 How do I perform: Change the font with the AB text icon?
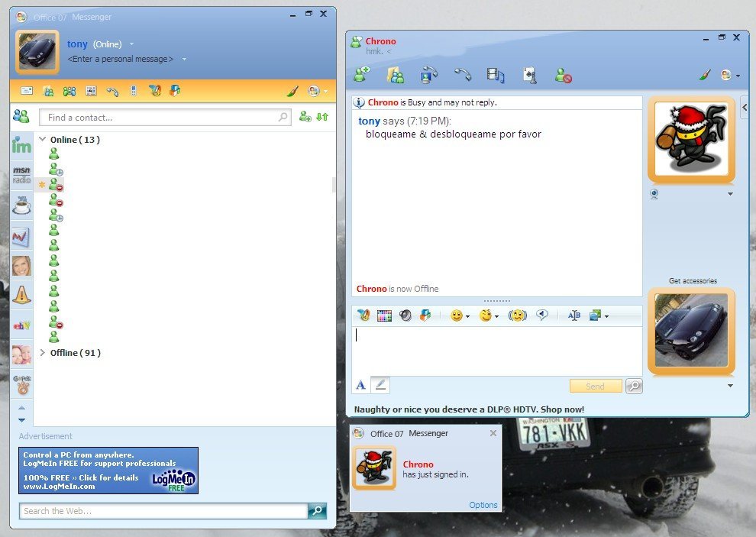point(573,315)
